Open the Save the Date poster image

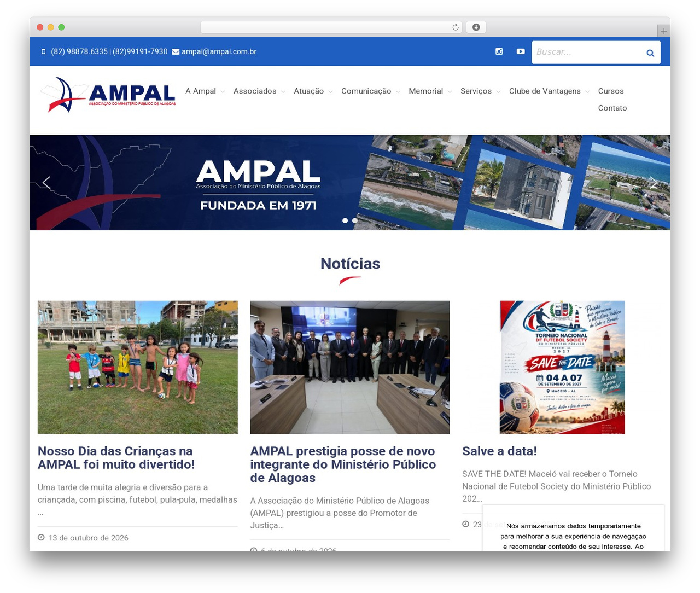(562, 367)
